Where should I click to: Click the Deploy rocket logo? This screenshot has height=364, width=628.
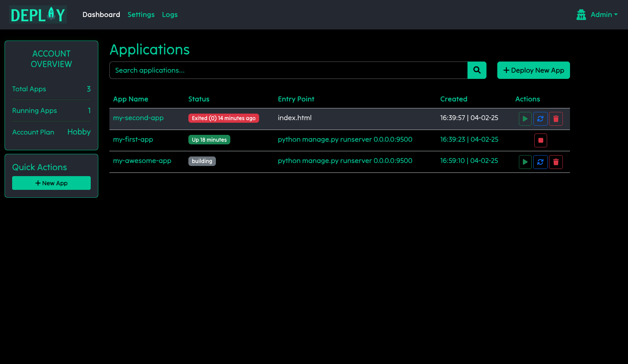(x=38, y=15)
